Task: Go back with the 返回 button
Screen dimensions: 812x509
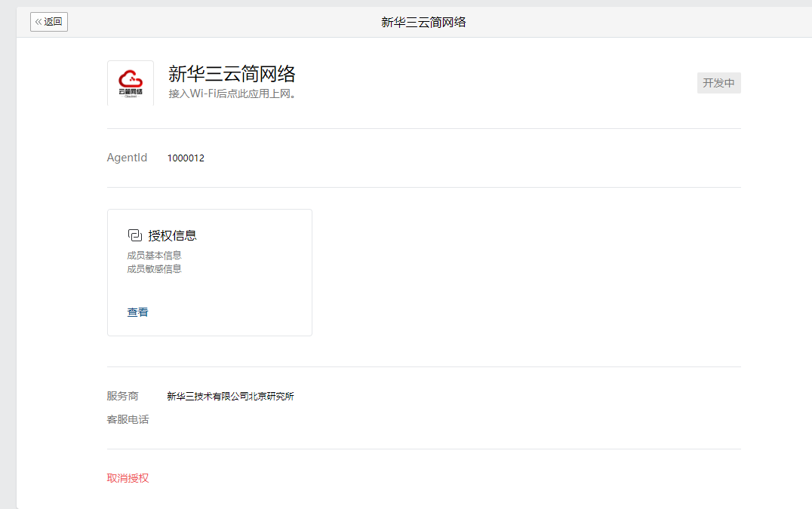Action: (x=49, y=22)
